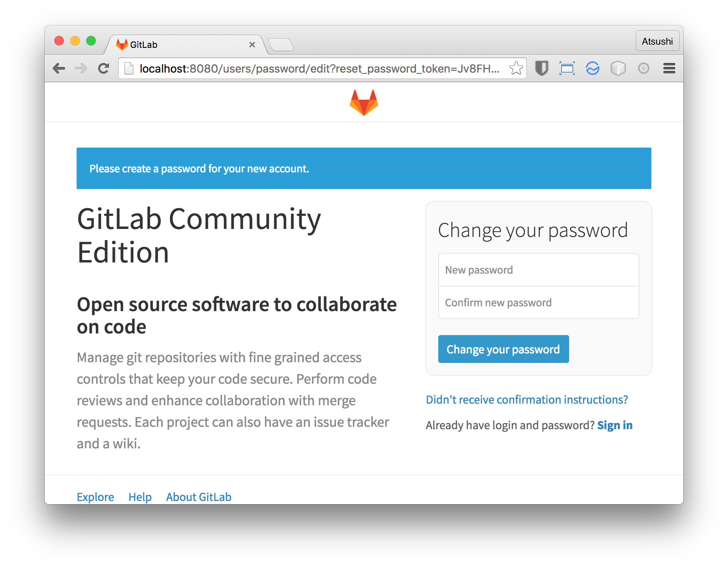Click the Atsushi profile button

tap(657, 41)
